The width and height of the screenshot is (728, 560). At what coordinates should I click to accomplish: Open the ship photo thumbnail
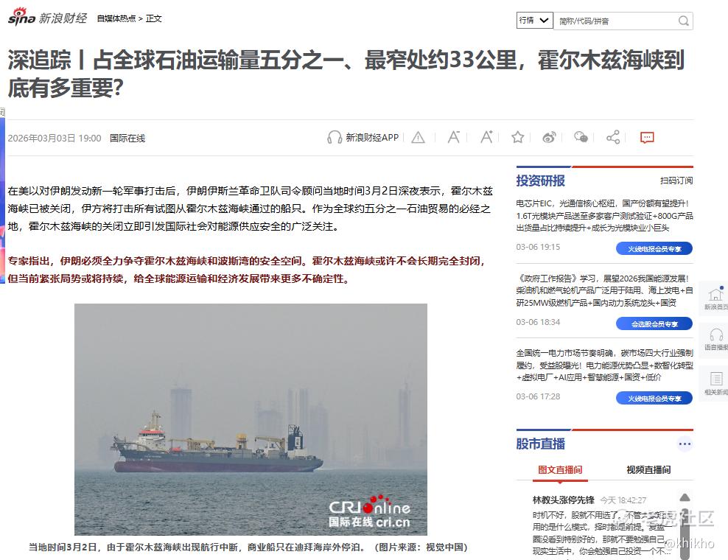point(251,419)
